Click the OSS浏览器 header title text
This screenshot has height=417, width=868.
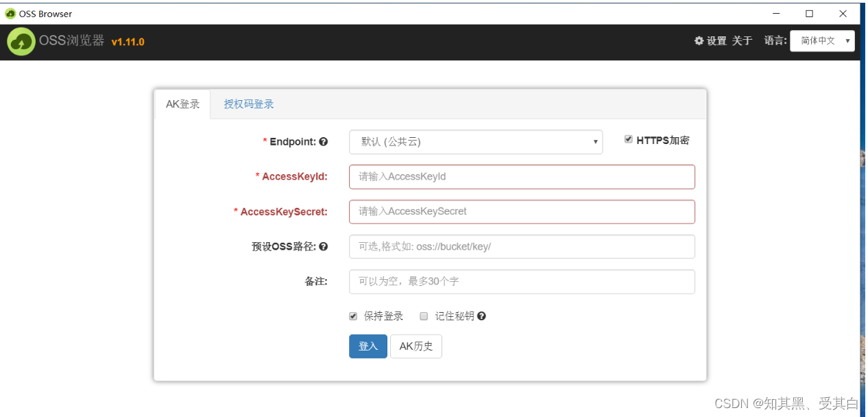tap(72, 41)
